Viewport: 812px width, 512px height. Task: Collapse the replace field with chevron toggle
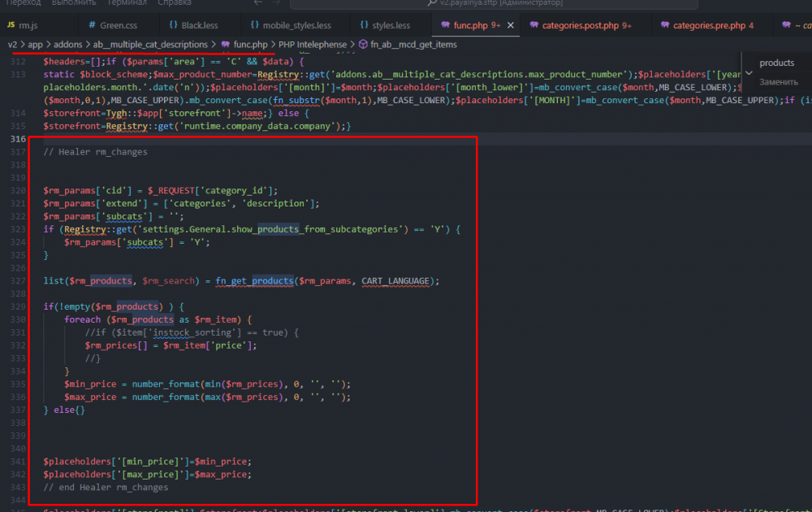(749, 72)
